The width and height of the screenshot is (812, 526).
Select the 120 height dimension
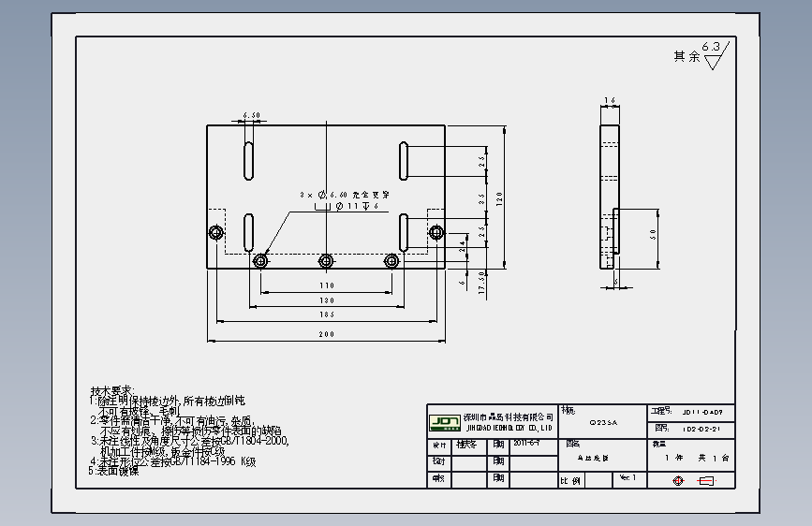click(498, 198)
